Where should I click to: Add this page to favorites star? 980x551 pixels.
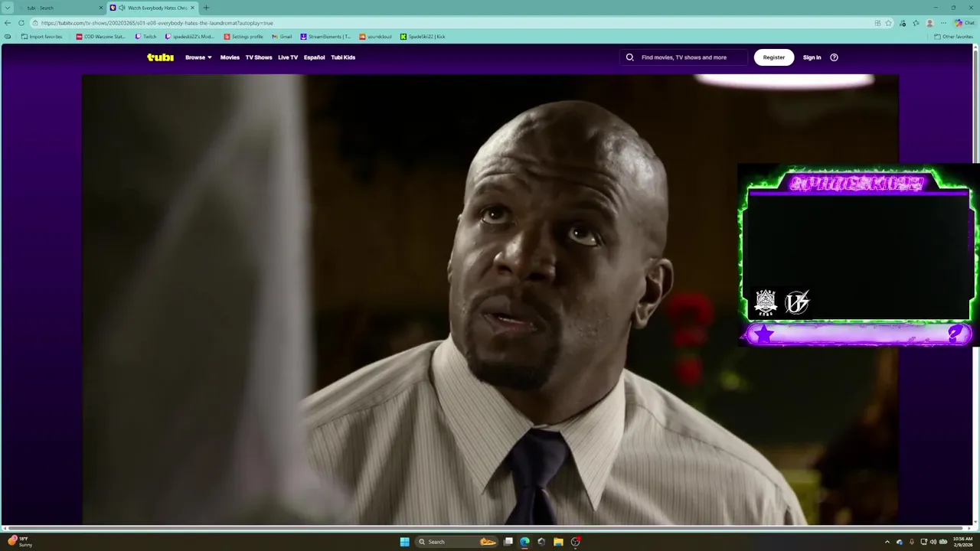coord(888,23)
